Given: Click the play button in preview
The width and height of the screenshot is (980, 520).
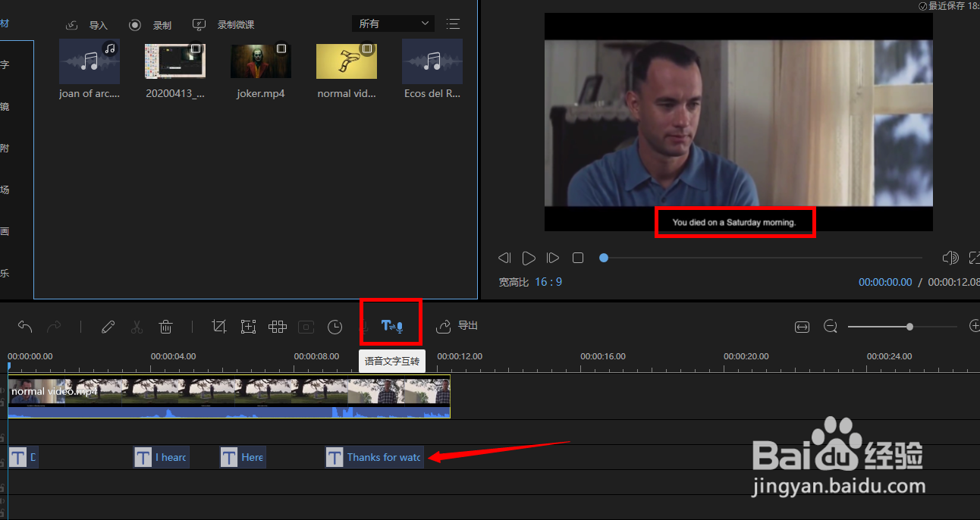Looking at the screenshot, I should [529, 258].
